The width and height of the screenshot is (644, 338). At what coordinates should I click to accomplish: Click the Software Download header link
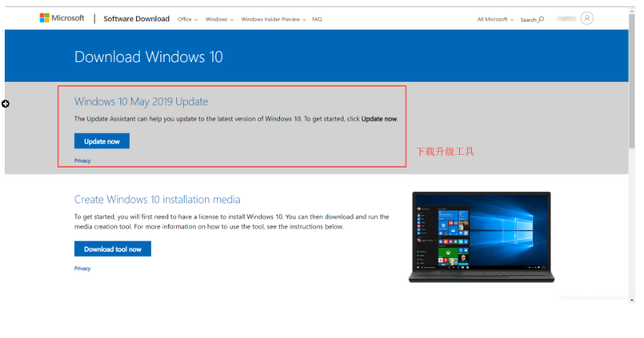click(x=136, y=19)
